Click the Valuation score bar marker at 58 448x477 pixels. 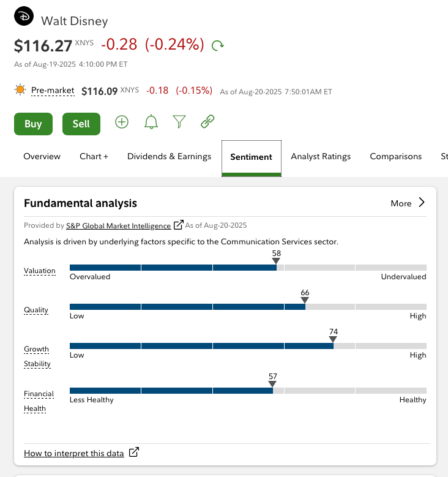tap(276, 261)
